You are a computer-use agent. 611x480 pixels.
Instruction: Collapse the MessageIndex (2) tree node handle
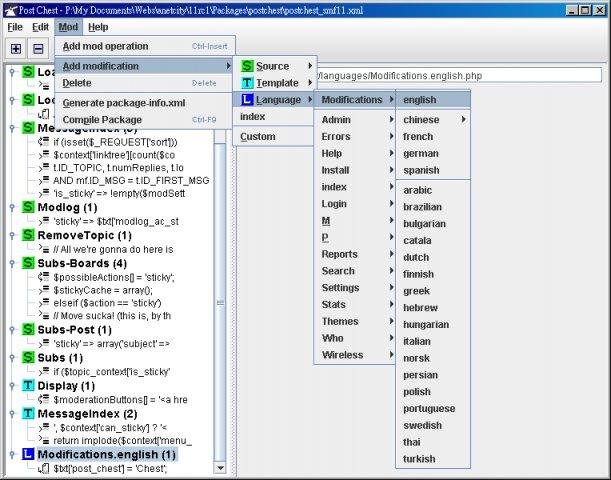pos(12,414)
